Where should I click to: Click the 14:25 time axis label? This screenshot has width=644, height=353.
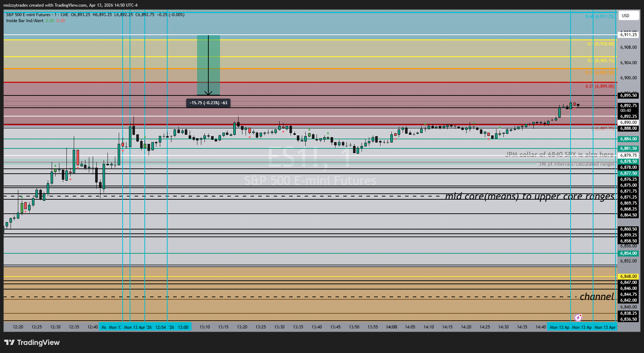pyautogui.click(x=485, y=327)
